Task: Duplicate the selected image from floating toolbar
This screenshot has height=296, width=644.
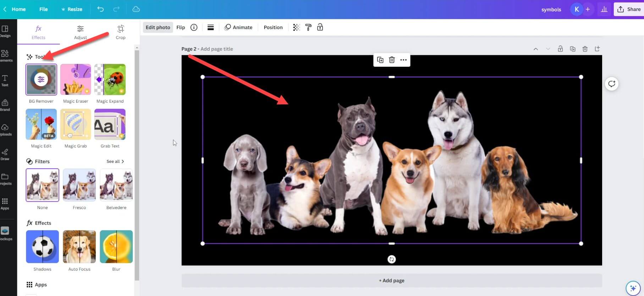Action: pos(380,60)
